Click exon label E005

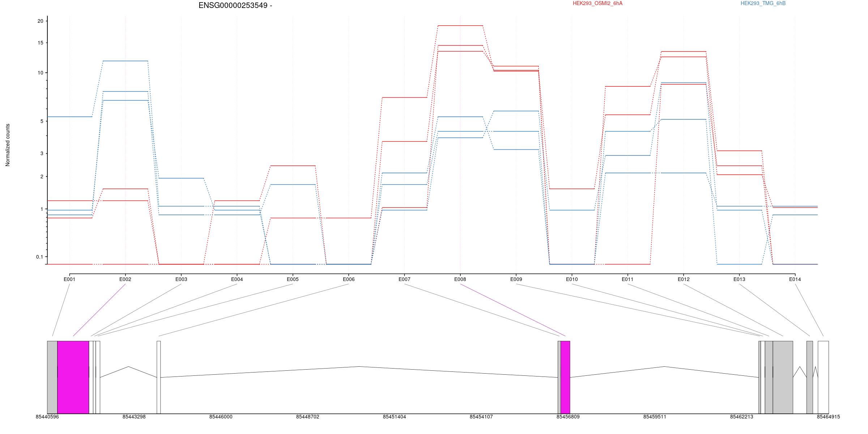coord(293,279)
